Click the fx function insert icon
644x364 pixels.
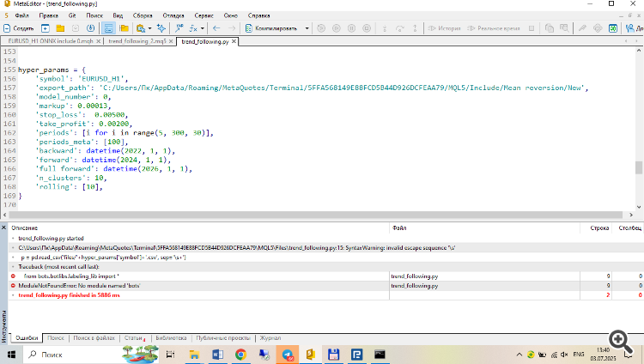click(x=193, y=28)
